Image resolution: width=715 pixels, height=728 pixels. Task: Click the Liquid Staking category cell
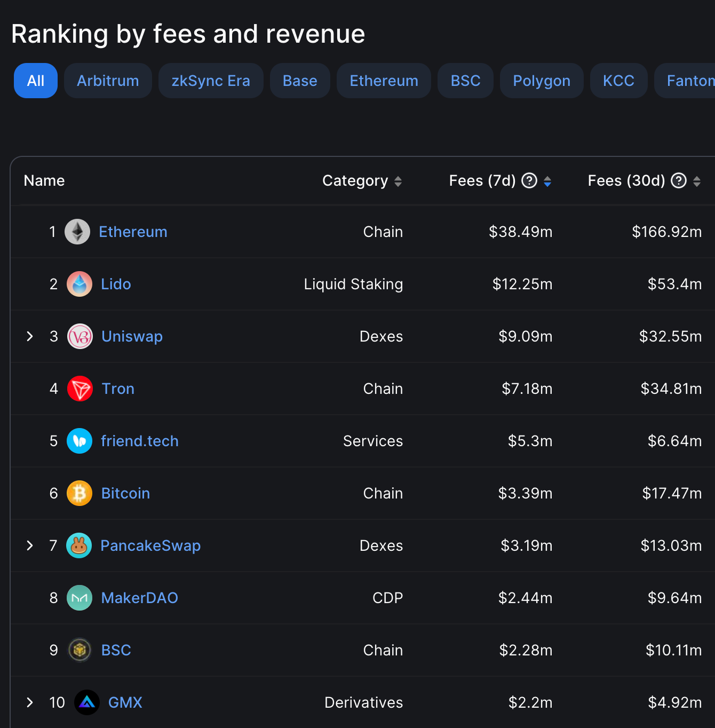pos(353,284)
